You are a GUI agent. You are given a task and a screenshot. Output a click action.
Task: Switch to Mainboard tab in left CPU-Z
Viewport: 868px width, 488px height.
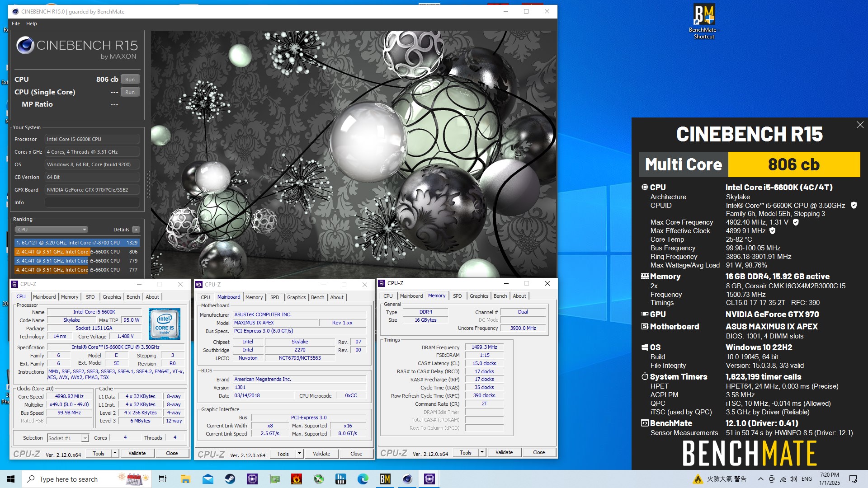point(44,297)
